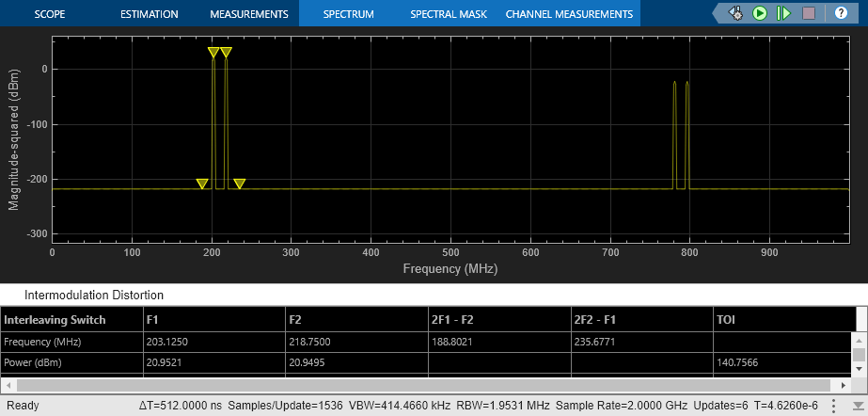Click the Samples/Update=1536 status entry
The image size is (868, 416).
[285, 405]
